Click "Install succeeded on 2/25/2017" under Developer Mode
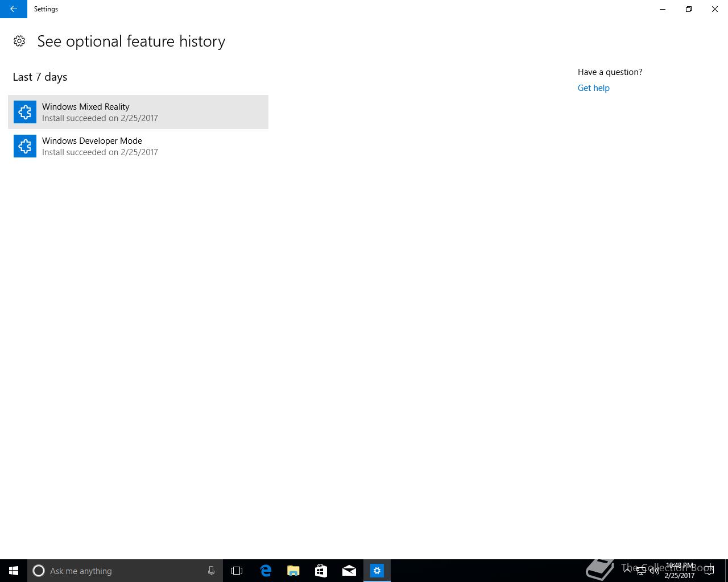Screen dimensions: 728x582 coord(100,152)
